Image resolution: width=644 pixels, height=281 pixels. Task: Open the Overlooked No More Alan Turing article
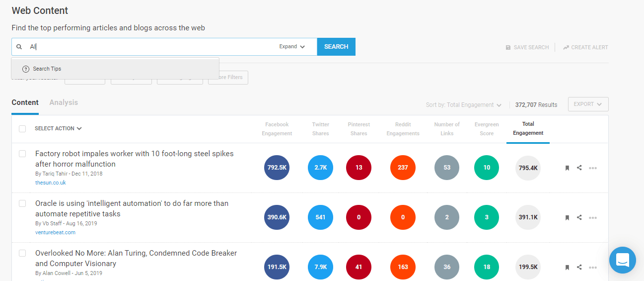coord(136,258)
